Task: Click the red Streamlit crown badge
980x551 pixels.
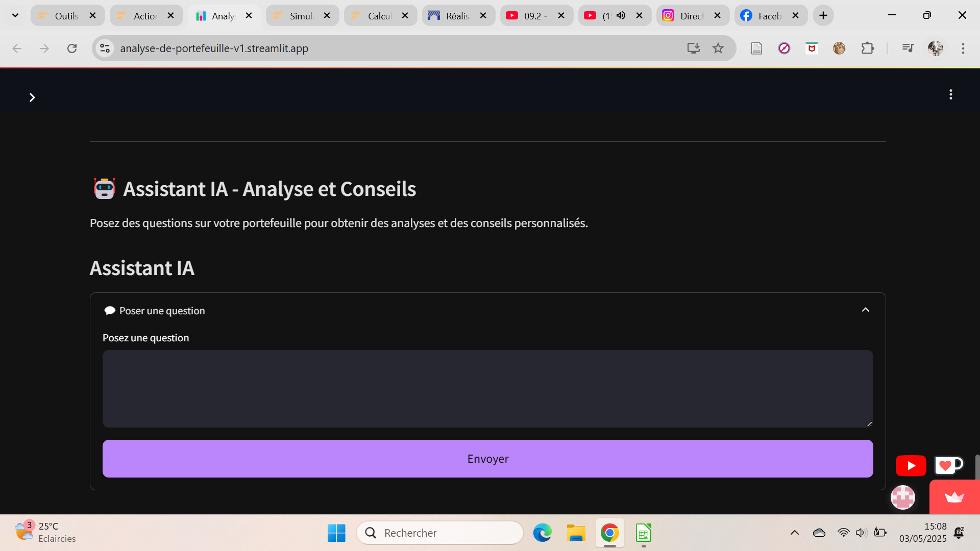Action: [954, 497]
